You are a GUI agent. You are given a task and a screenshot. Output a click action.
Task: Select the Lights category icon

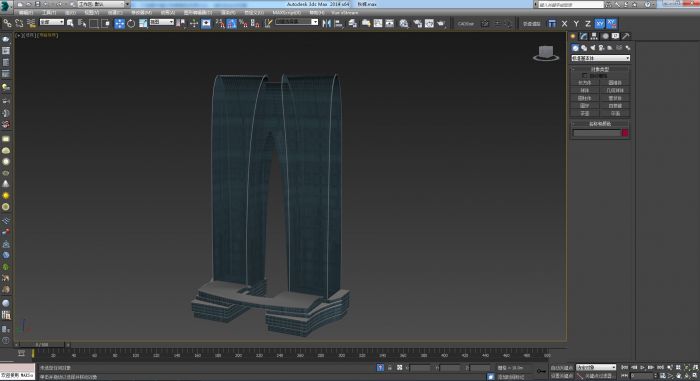click(x=593, y=48)
